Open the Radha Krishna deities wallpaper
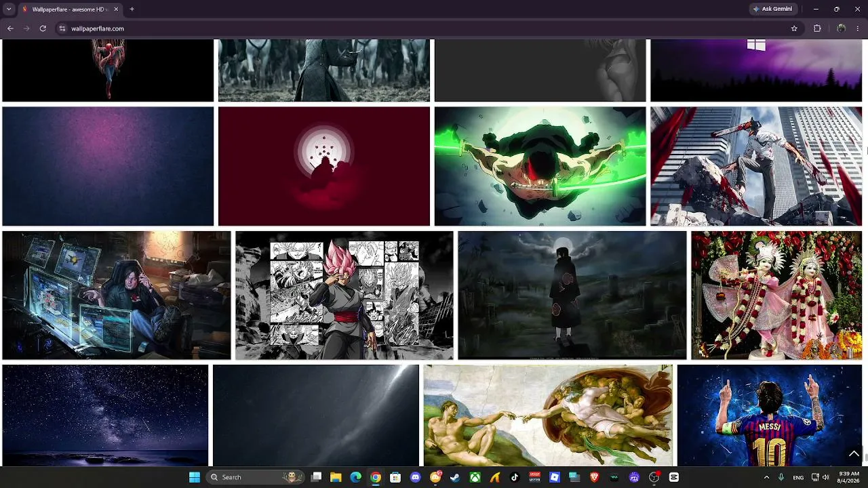This screenshot has width=868, height=488. click(776, 296)
